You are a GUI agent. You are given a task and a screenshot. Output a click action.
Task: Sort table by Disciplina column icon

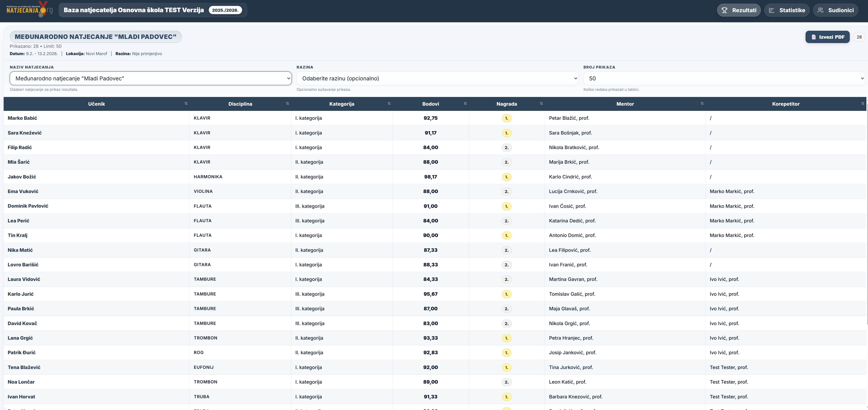tap(287, 103)
